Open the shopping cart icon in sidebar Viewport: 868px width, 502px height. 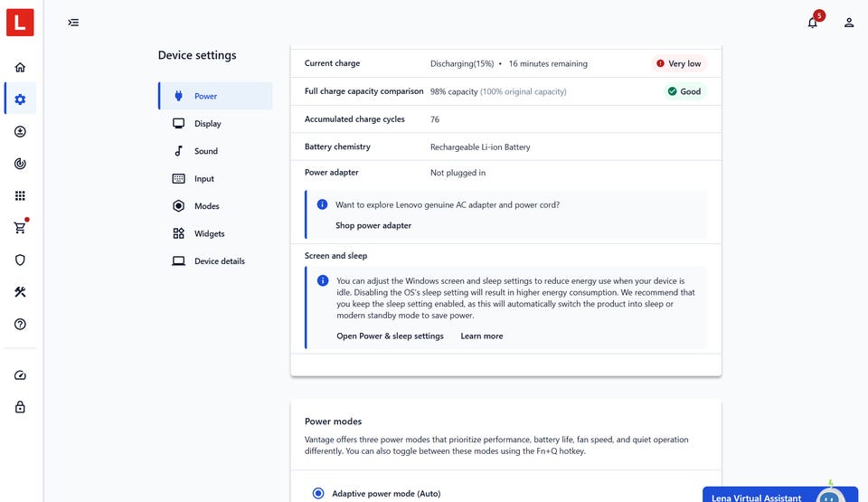[20, 227]
